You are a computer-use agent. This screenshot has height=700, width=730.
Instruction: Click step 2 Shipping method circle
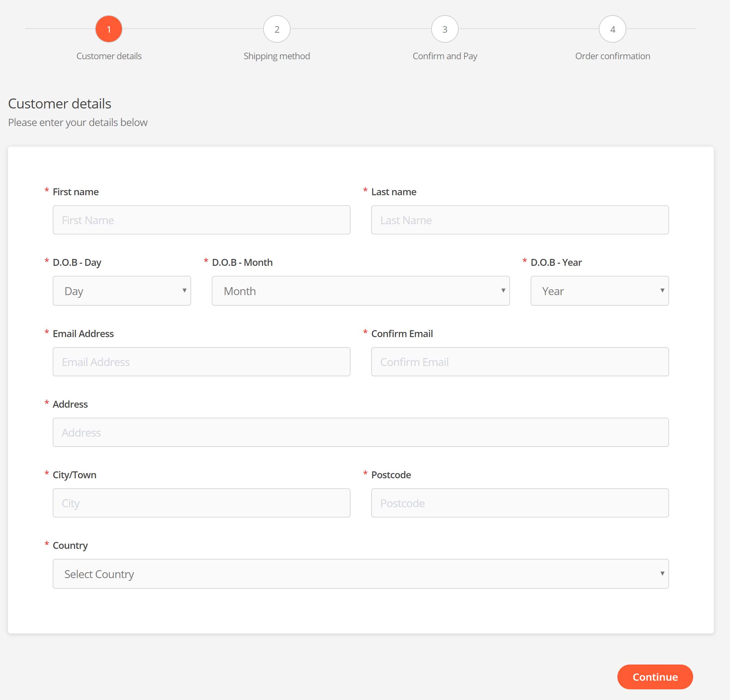coord(277,29)
